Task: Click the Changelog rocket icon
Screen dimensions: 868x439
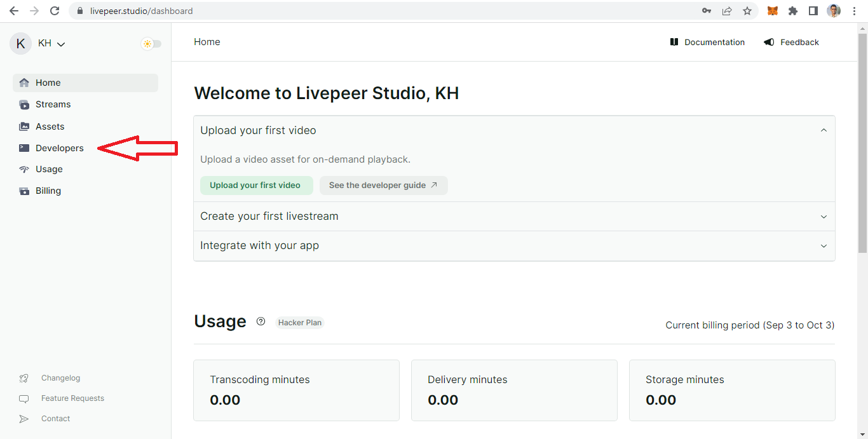Action: click(24, 379)
